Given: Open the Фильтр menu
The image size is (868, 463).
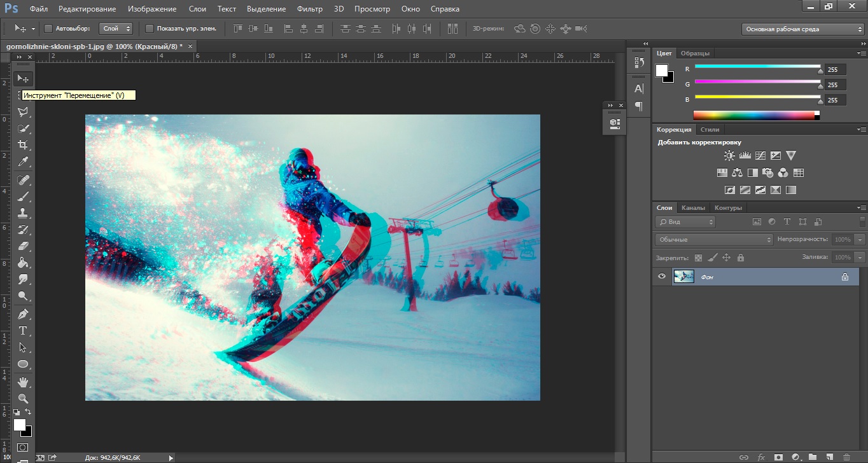Looking at the screenshot, I should tap(310, 9).
